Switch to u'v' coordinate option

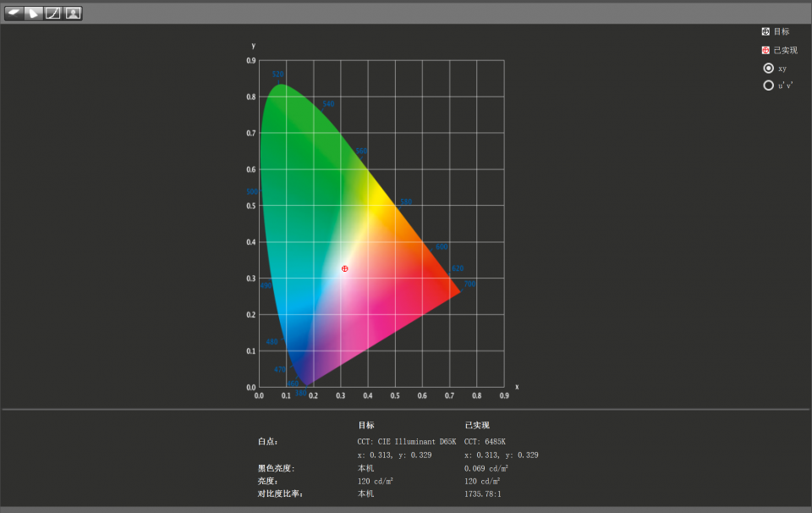pyautogui.click(x=768, y=85)
